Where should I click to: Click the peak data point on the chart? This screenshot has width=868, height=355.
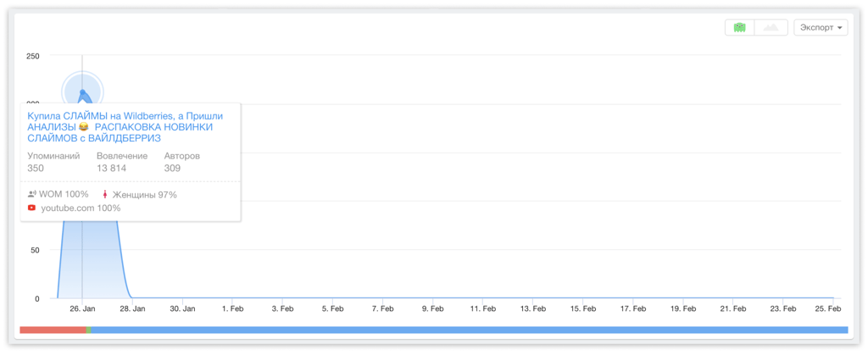point(82,92)
